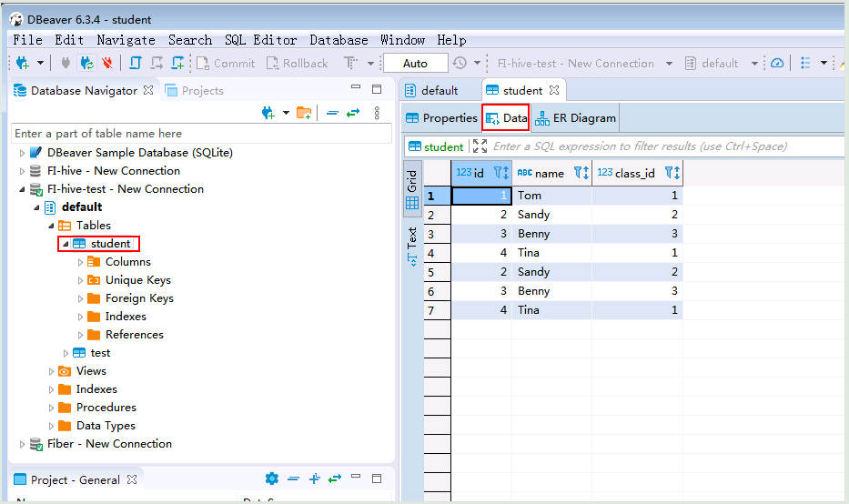Click the Connect plug icon in toolbar
The height and width of the screenshot is (504, 849).
pos(66,64)
